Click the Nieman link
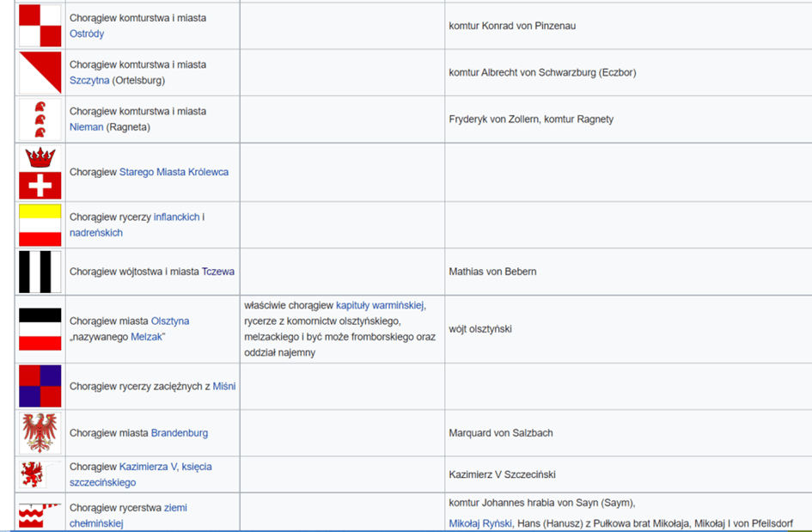The image size is (812, 532). pyautogui.click(x=86, y=127)
